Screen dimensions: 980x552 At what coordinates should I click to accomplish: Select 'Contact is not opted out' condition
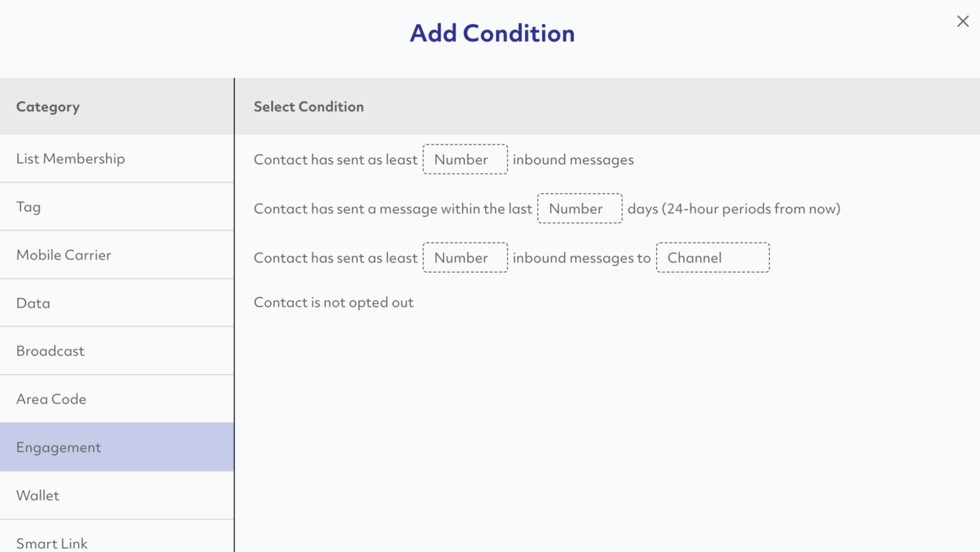(x=333, y=303)
